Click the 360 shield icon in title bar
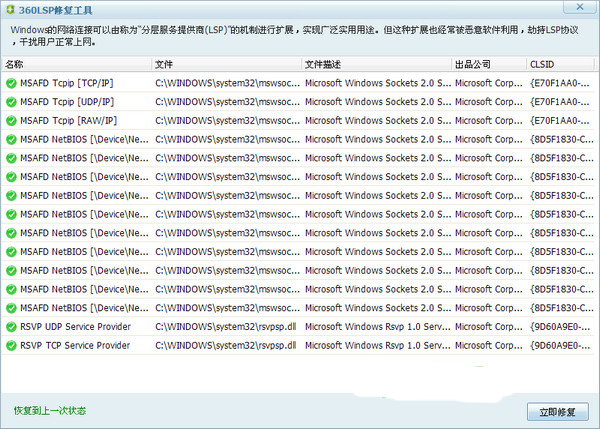600x429 pixels. 10,10
